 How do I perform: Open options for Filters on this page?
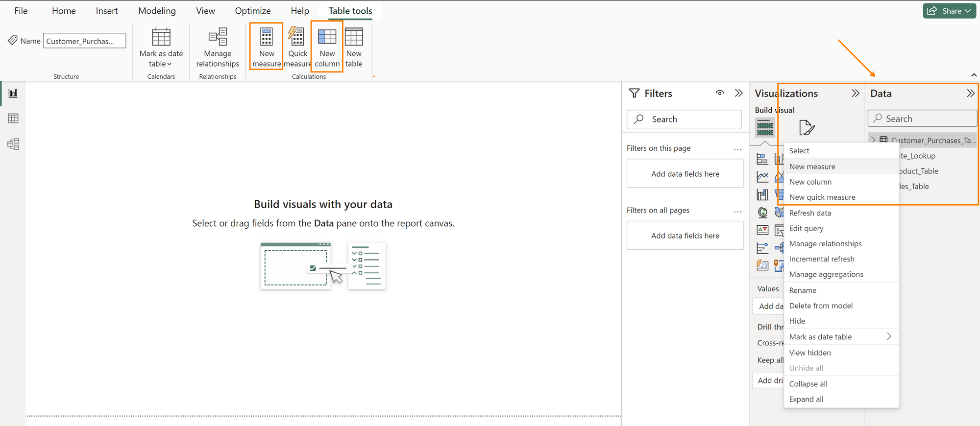pyautogui.click(x=737, y=149)
